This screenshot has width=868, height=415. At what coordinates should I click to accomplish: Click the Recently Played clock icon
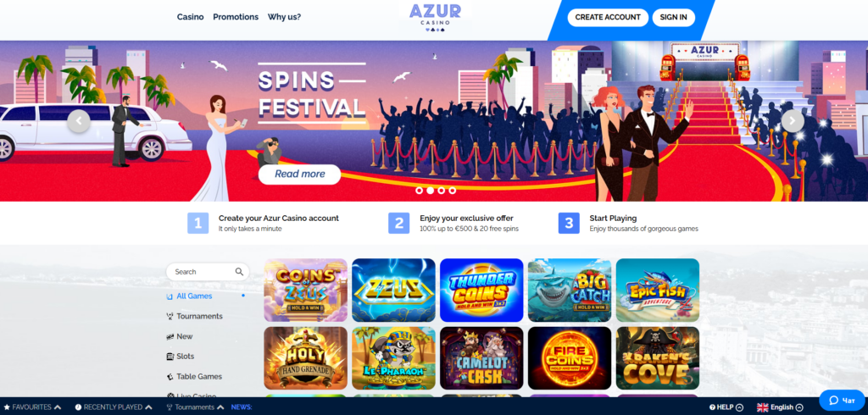point(78,407)
